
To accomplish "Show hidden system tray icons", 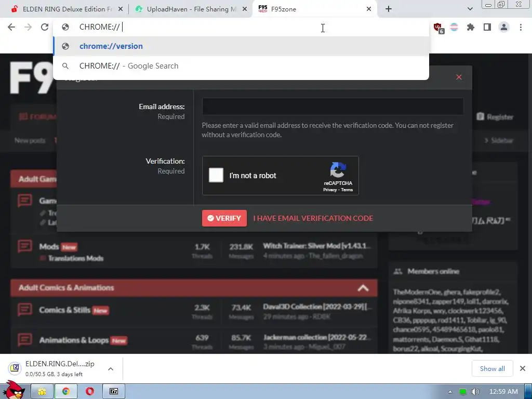I will coord(450,392).
